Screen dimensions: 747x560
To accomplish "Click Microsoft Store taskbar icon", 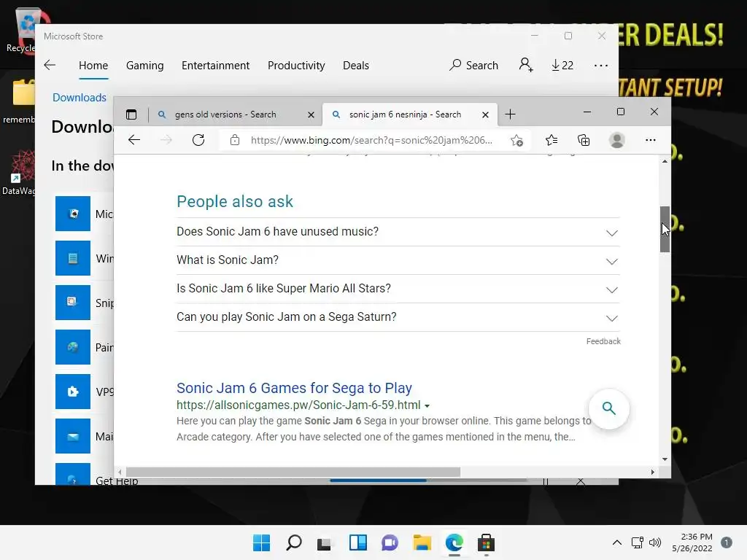I will pyautogui.click(x=486, y=542).
